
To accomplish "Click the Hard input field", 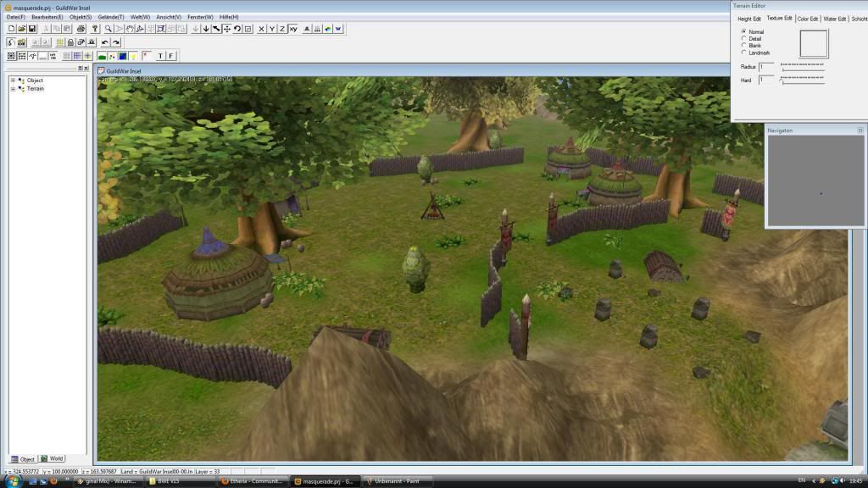I will tap(766, 80).
